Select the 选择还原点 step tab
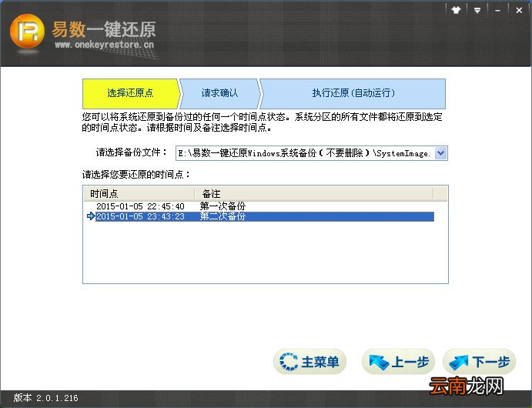 [x=131, y=93]
